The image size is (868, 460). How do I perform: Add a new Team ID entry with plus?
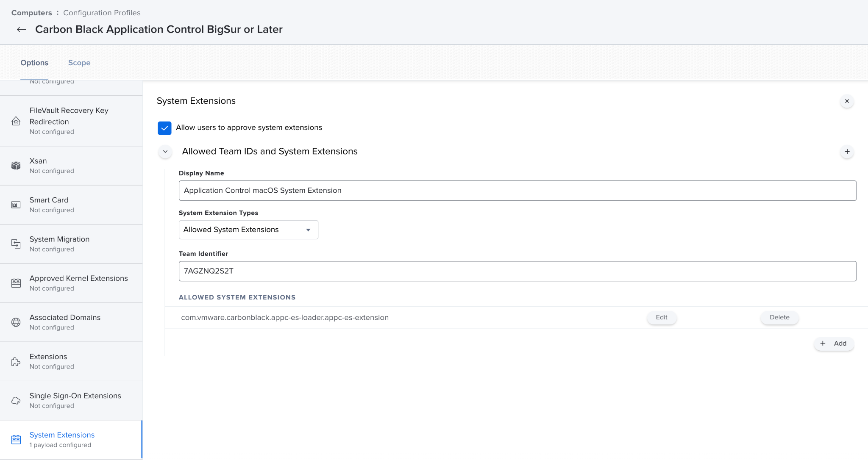click(847, 152)
